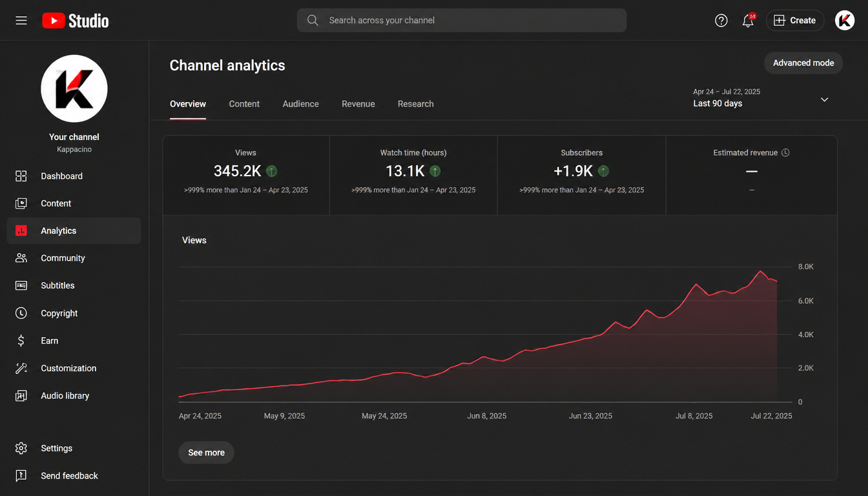Open the account avatar menu
Screen dimensions: 868x496
[845, 21]
